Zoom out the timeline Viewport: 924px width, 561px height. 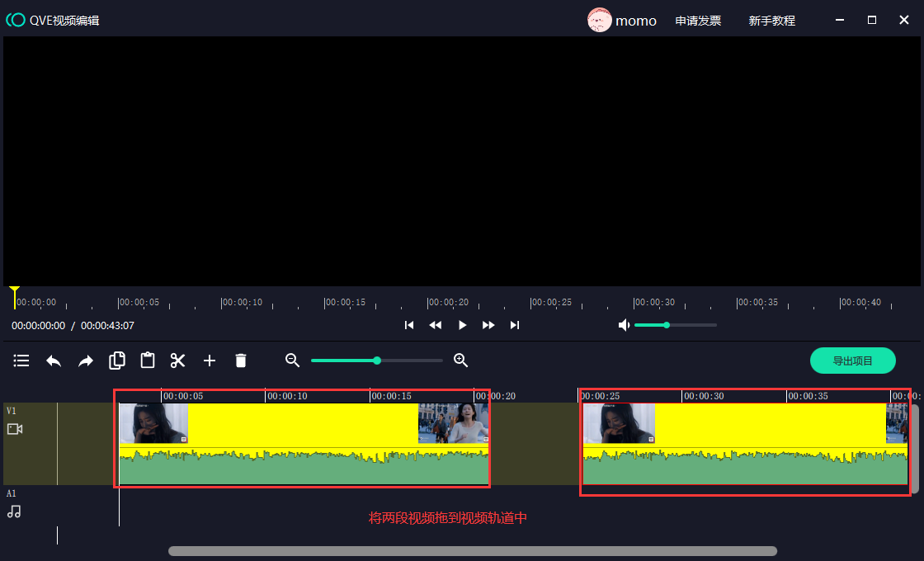tap(292, 361)
